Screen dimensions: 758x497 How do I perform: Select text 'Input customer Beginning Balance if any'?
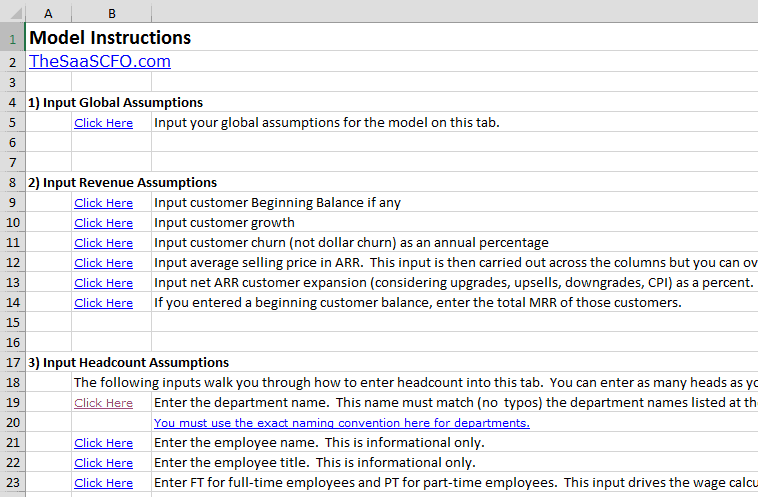[277, 203]
